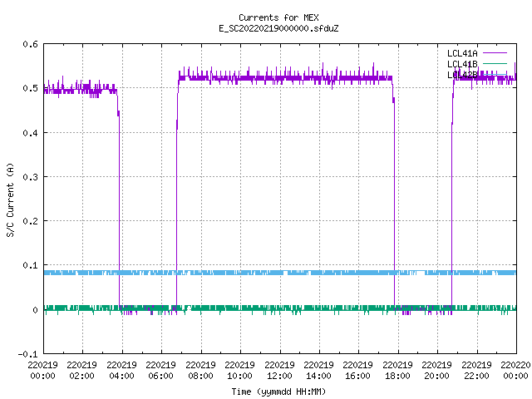The image size is (532, 399).
Task: Click the 16:00 time-axis tick label
Action: (x=357, y=376)
